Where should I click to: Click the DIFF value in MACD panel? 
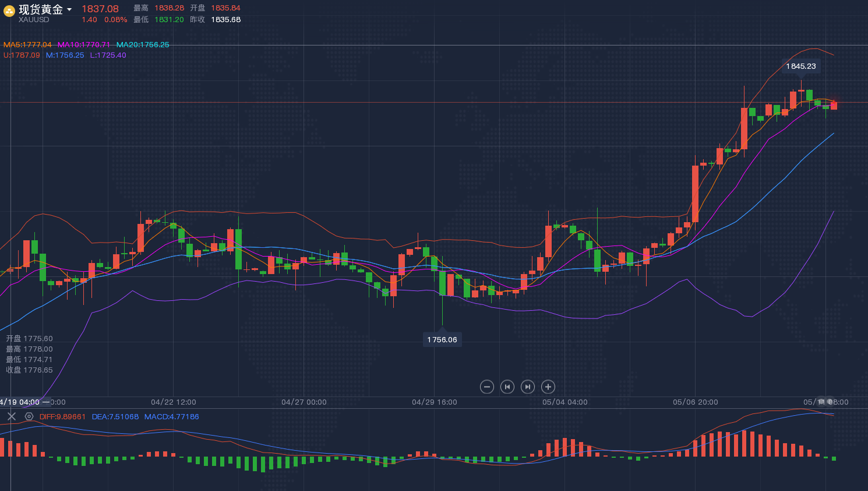coord(62,417)
